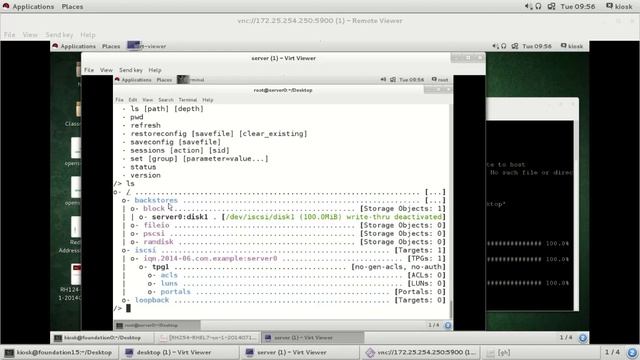Open Places menu in remote desktop panel
The width and height of the screenshot is (640, 360).
point(111,46)
